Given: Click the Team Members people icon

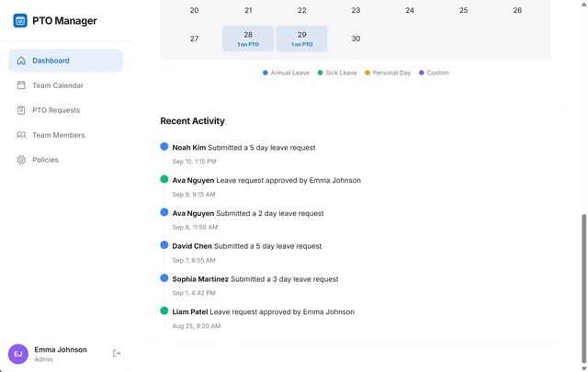Looking at the screenshot, I should coord(21,135).
